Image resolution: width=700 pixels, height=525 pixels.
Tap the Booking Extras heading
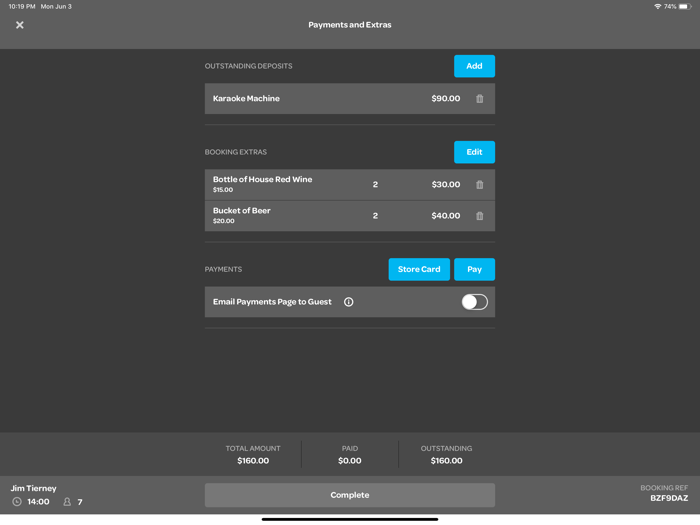236,152
